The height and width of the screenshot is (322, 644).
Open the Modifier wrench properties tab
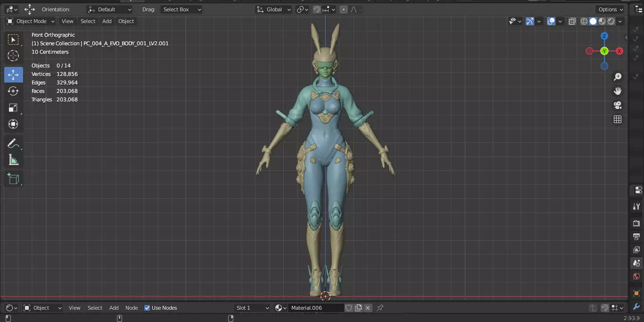coord(636,306)
